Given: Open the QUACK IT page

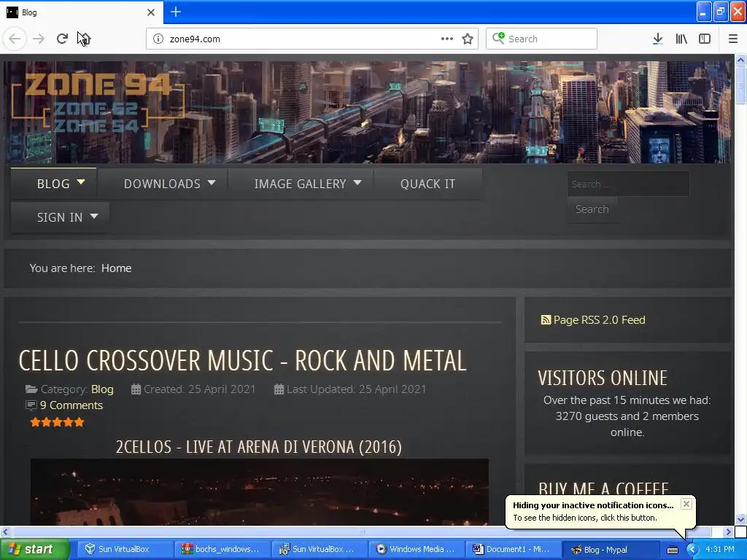Looking at the screenshot, I should [x=427, y=184].
